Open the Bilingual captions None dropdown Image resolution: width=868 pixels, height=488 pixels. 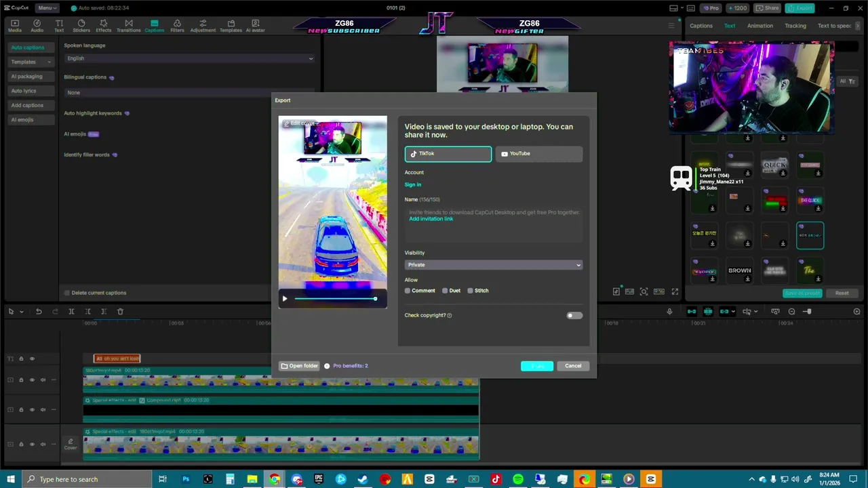click(189, 92)
